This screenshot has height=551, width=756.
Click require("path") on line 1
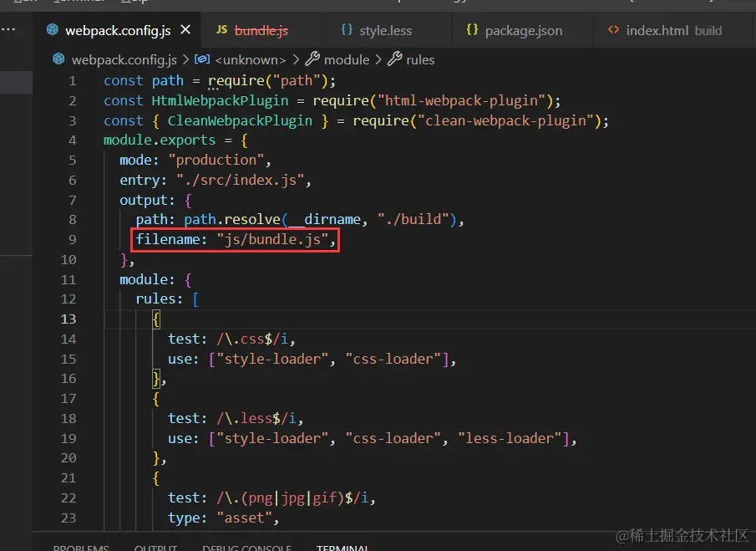tap(268, 80)
